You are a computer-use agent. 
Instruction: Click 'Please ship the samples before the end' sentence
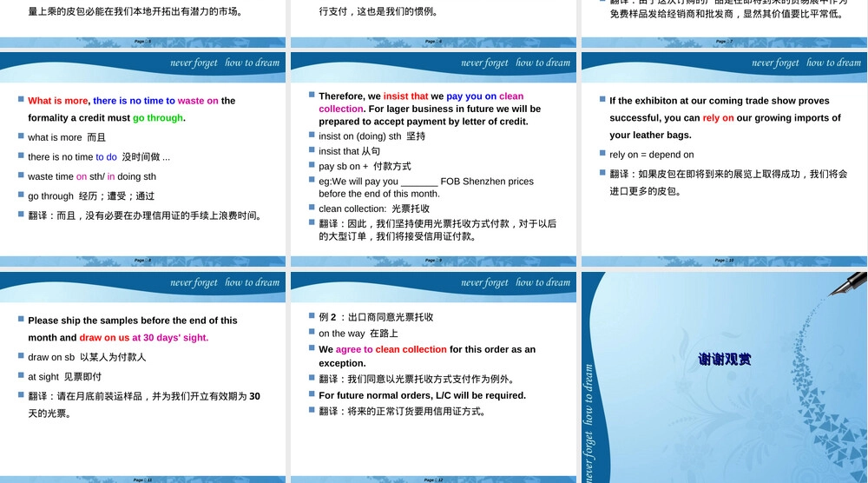pyautogui.click(x=132, y=329)
